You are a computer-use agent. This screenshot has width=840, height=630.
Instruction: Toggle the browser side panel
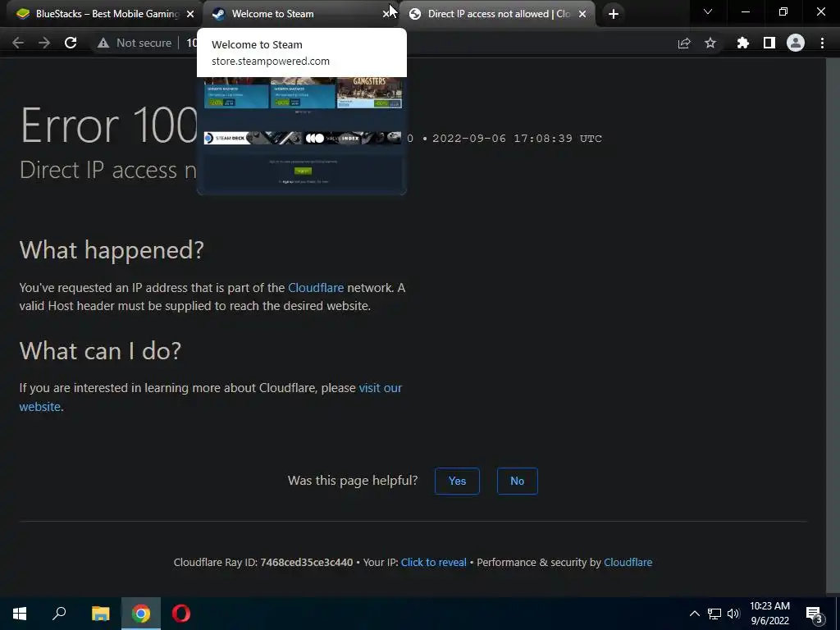coord(769,43)
